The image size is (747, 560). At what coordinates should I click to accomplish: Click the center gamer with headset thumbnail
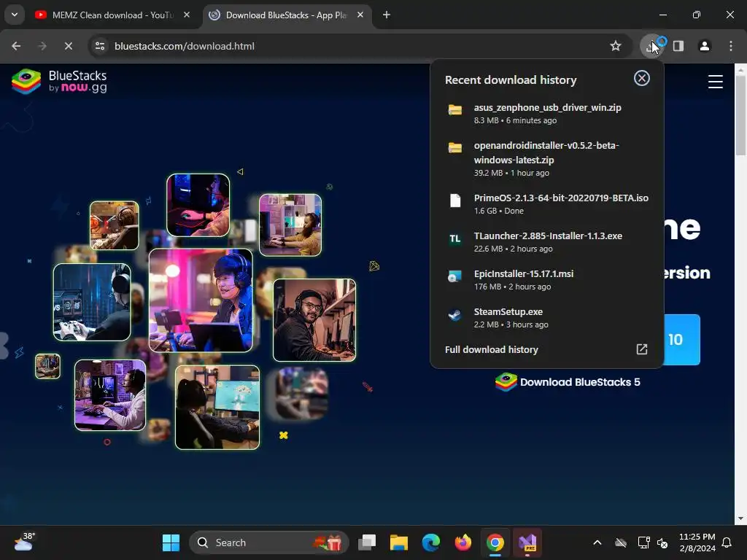click(201, 300)
